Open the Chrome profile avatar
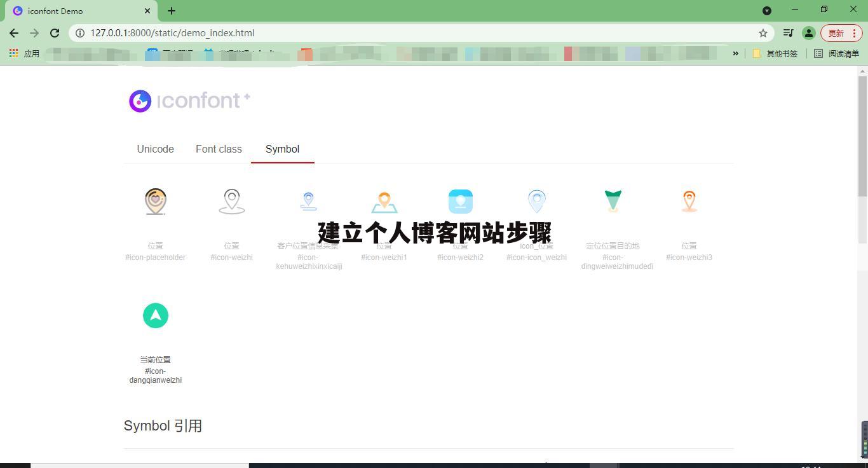868x468 pixels. pyautogui.click(x=808, y=33)
